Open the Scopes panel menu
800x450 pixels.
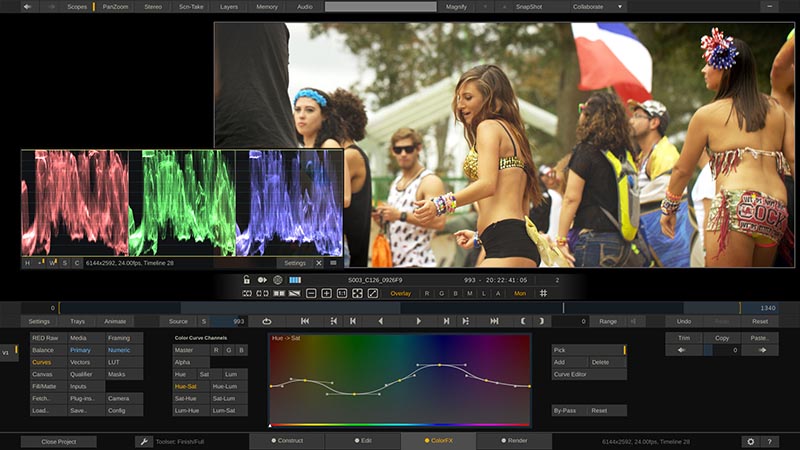pyautogui.click(x=76, y=6)
